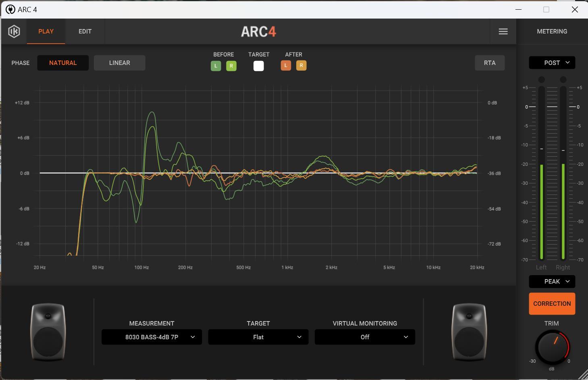Viewport: 588px width, 380px height.
Task: Click the right speaker image
Action: (469, 332)
